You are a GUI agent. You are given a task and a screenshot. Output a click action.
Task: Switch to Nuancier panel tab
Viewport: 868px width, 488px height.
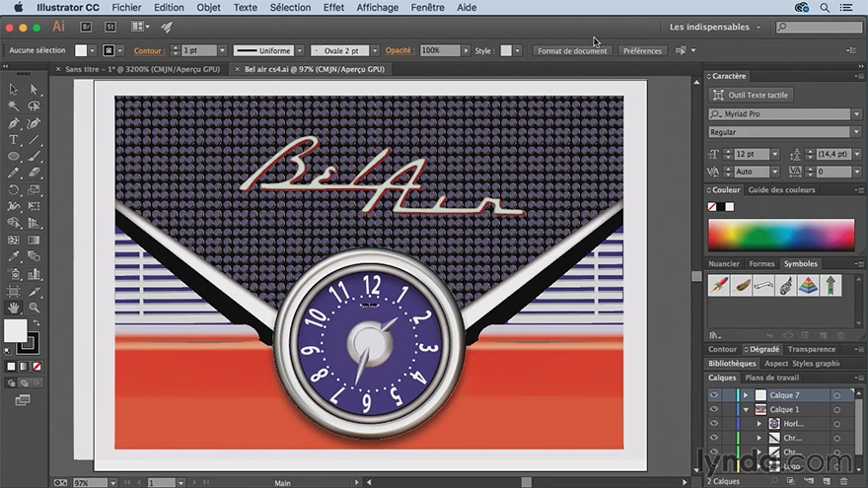pyautogui.click(x=724, y=264)
